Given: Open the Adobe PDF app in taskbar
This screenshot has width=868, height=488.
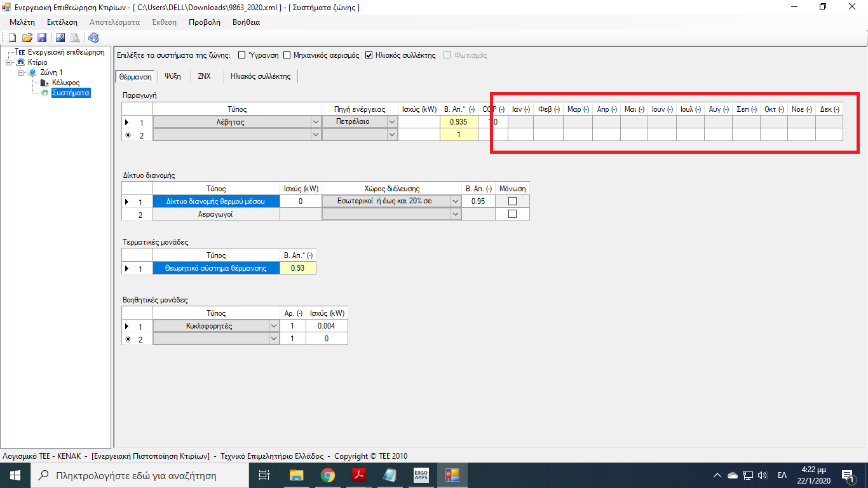Looking at the screenshot, I should coord(358,475).
